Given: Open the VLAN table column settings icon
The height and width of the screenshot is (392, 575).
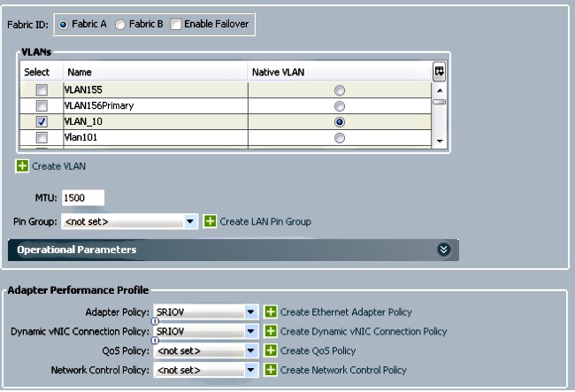Looking at the screenshot, I should pyautogui.click(x=439, y=71).
